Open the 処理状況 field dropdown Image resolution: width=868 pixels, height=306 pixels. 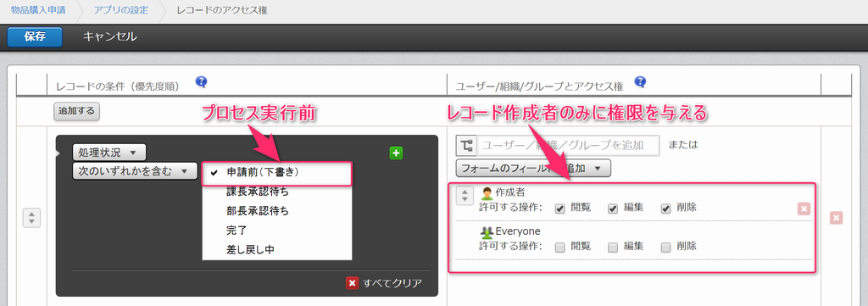(x=109, y=153)
